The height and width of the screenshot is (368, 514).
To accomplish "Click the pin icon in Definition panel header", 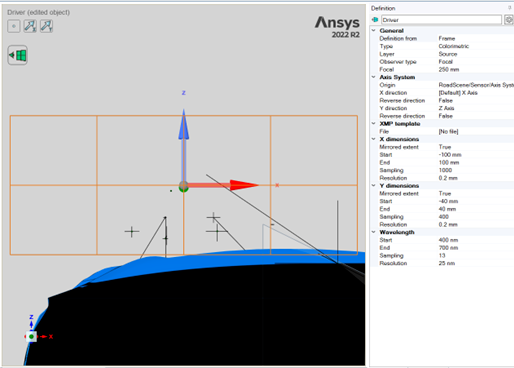I will 509,8.
